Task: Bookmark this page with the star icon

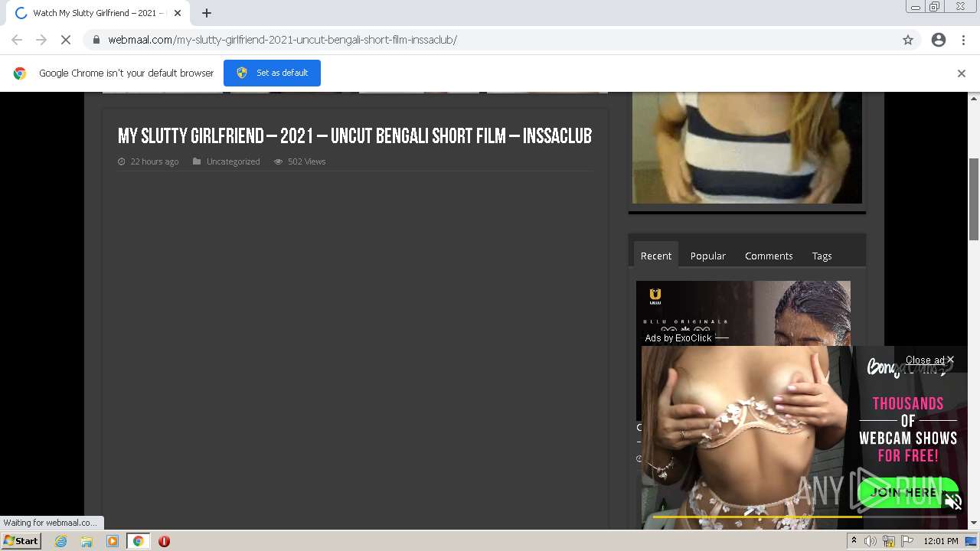Action: click(x=908, y=40)
